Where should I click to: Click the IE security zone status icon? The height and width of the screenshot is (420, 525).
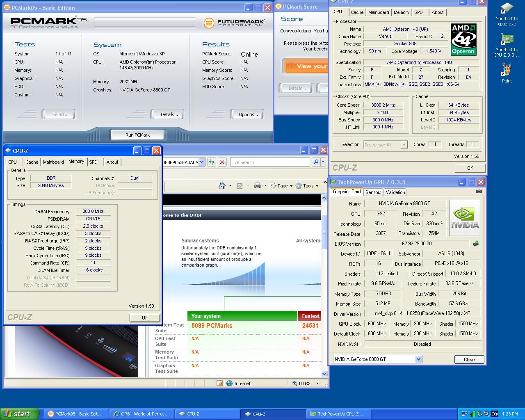220,383
